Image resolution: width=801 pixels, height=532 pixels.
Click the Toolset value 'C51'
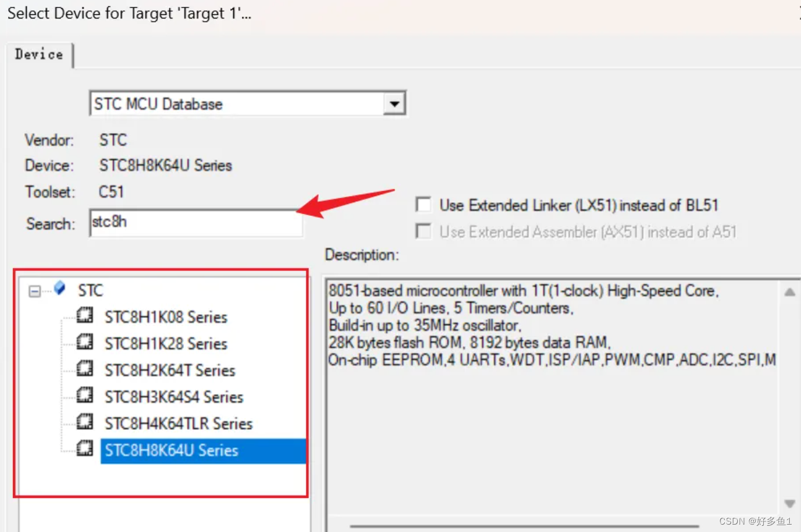tap(111, 192)
